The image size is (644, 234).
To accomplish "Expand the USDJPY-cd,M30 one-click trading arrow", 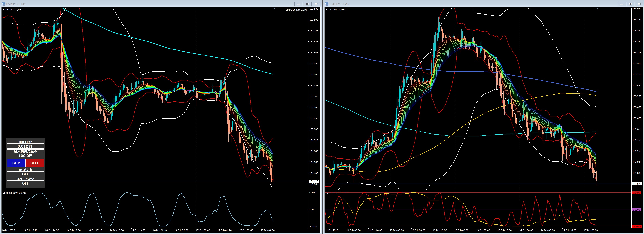I will click(x=327, y=9).
